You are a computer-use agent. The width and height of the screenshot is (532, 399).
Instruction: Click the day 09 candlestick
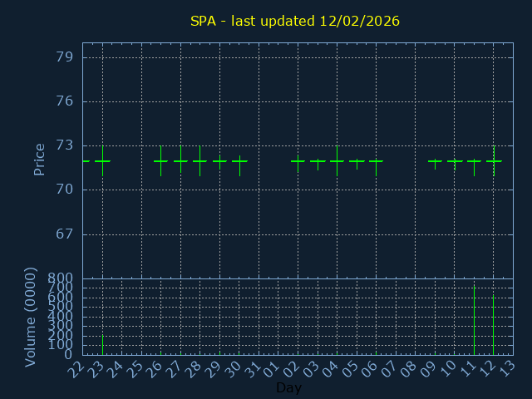click(435, 161)
